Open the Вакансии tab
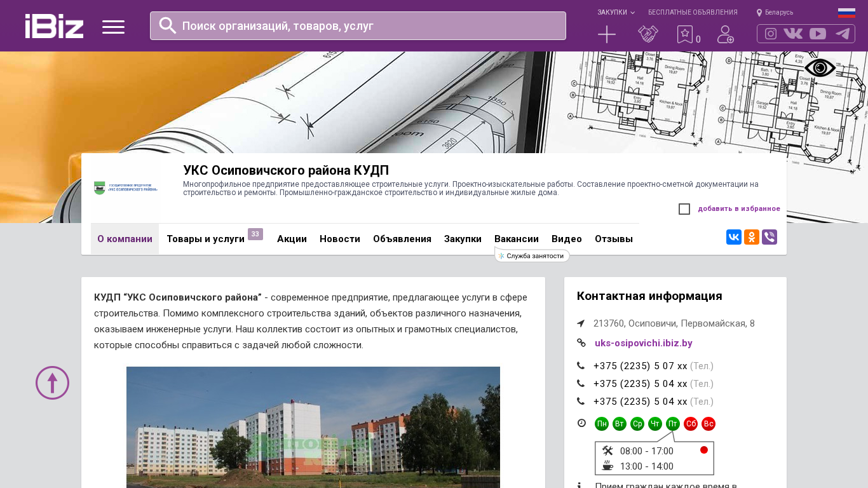This screenshot has height=488, width=868. pyautogui.click(x=517, y=239)
